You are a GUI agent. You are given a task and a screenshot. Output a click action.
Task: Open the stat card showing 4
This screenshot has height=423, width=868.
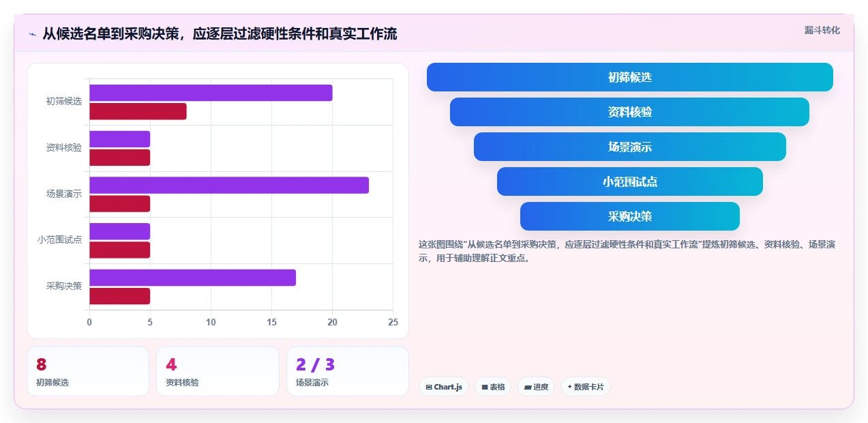(218, 371)
